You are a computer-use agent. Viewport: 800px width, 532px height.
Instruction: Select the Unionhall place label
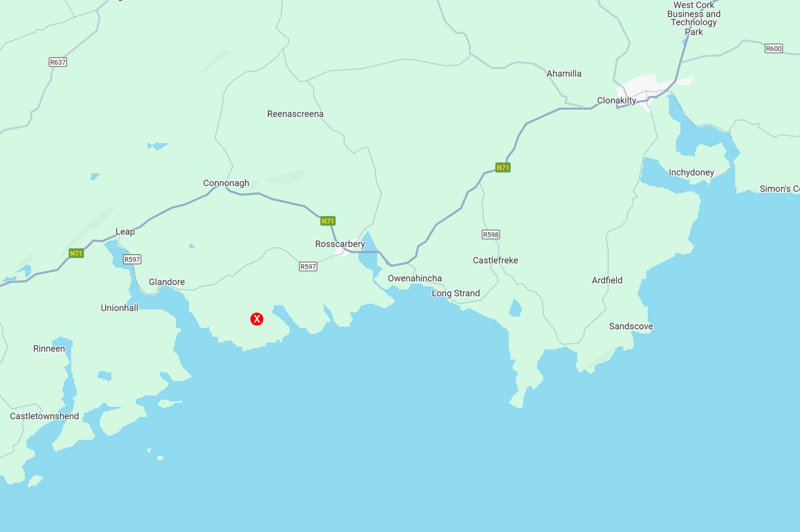119,308
